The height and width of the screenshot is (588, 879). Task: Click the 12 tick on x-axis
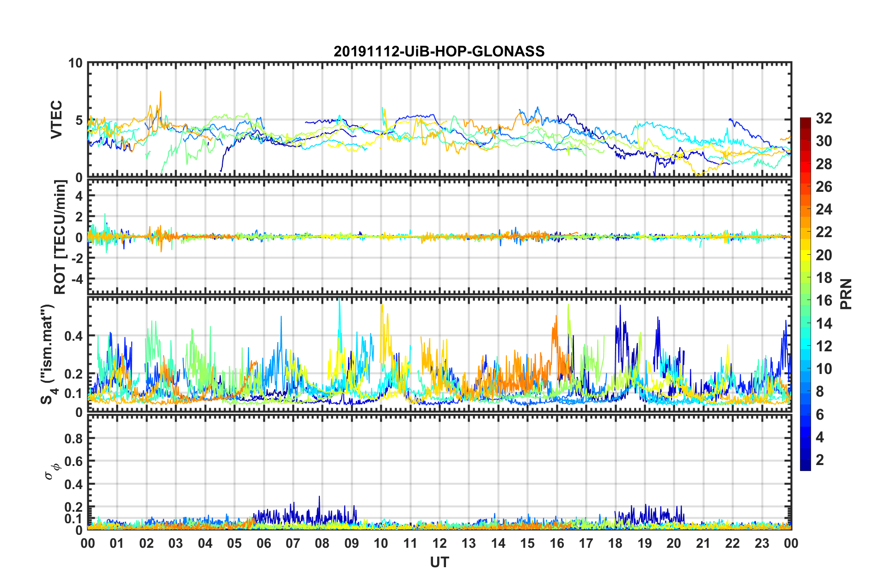point(439,543)
